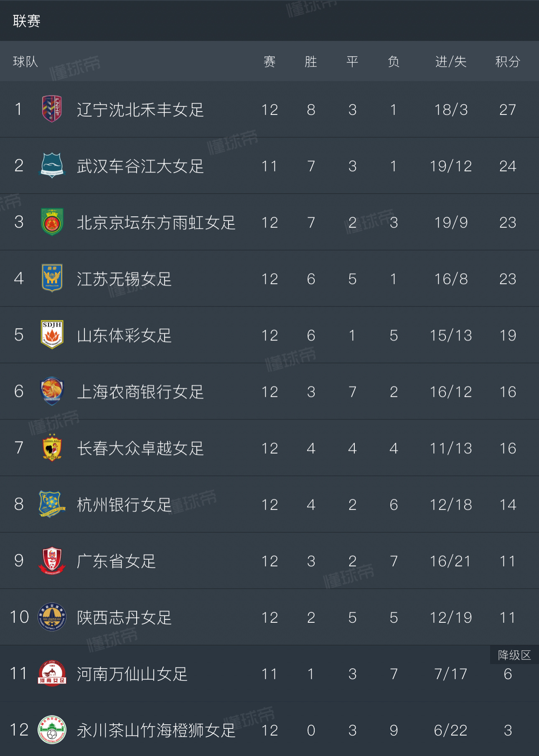This screenshot has height=756, width=539.
Task: Click the 广东省女足 red shield badge
Action: pos(52,561)
